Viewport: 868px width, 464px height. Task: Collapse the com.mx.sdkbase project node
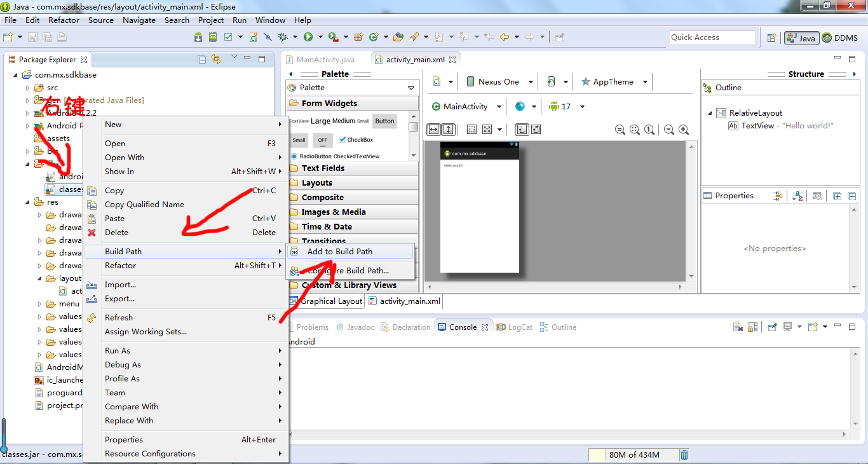(x=15, y=75)
